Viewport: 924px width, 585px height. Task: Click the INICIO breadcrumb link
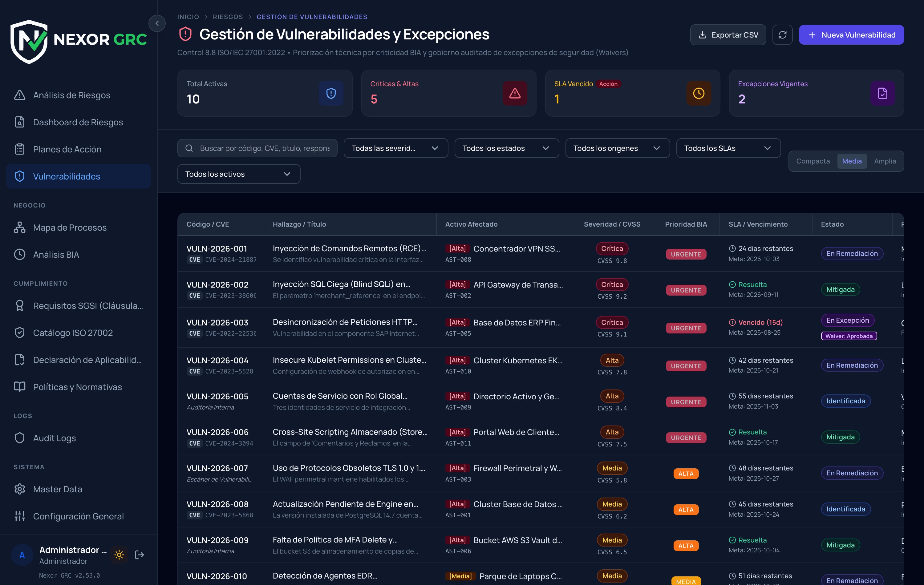pyautogui.click(x=188, y=17)
